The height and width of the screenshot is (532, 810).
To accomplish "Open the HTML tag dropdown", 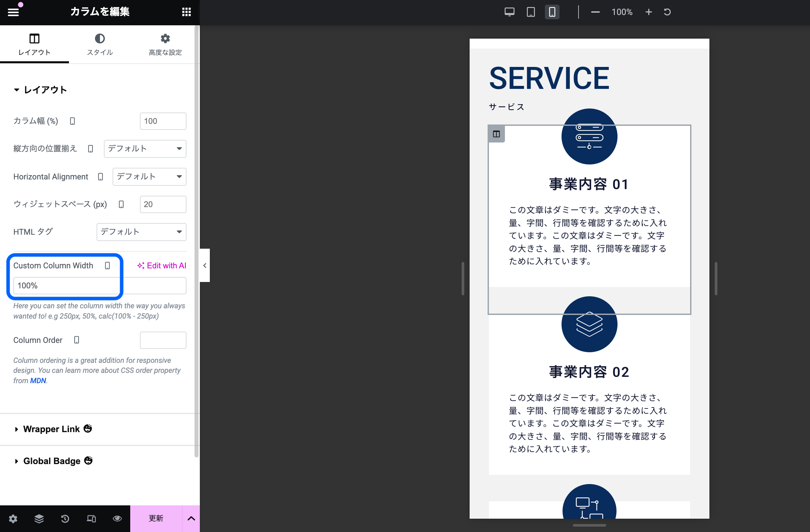I will (141, 232).
